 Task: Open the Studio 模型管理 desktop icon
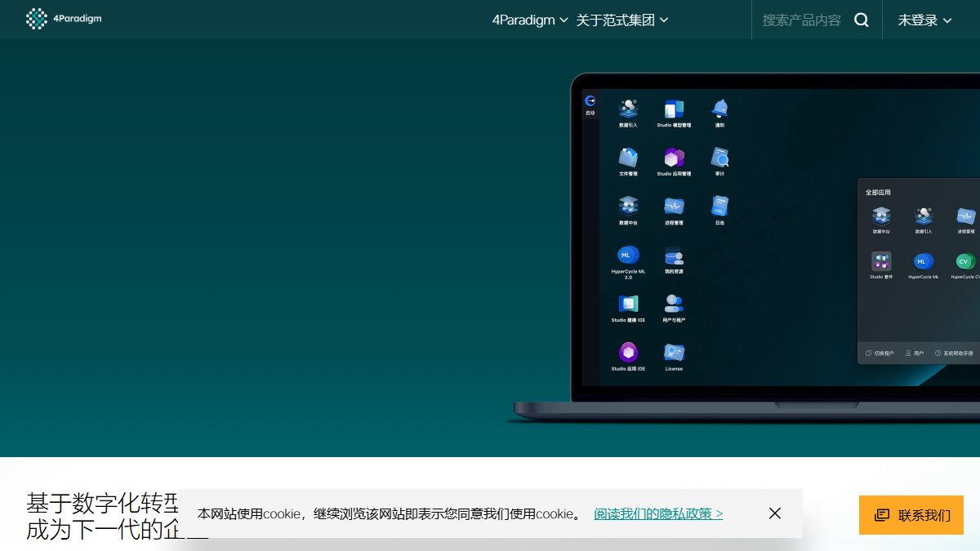(674, 113)
